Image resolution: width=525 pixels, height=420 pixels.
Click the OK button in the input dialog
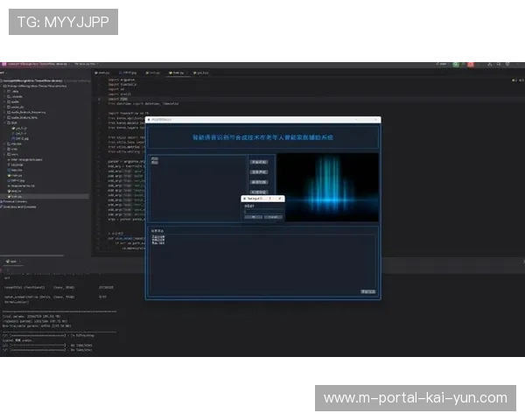(253, 216)
